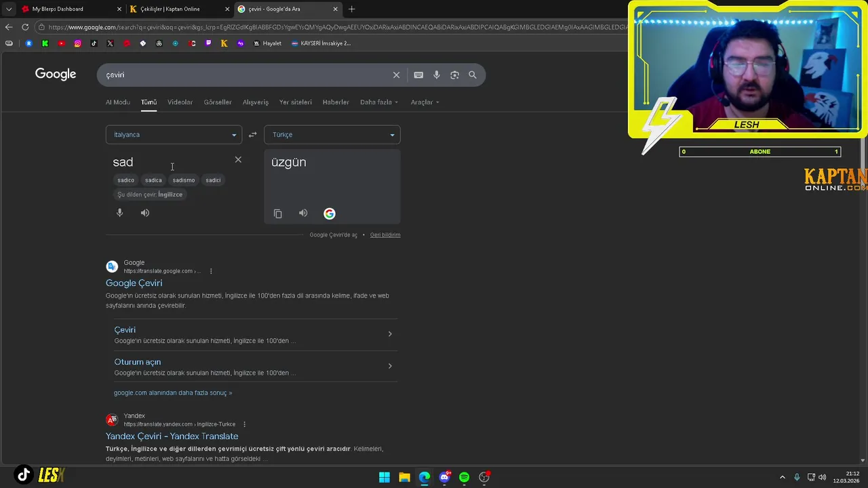
Task: Select suggestion chip 'sadici'
Action: point(213,180)
